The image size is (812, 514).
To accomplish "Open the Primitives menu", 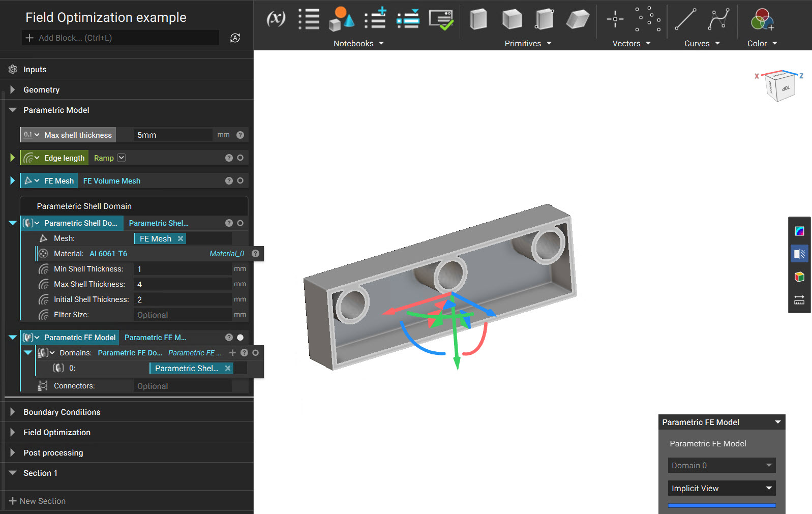I will click(x=528, y=43).
